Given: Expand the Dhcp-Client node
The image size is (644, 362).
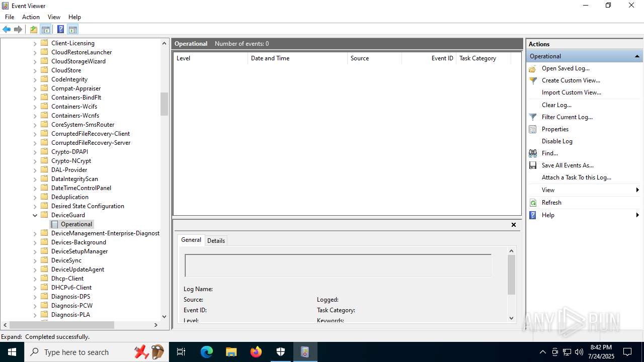Looking at the screenshot, I should tap(35, 279).
